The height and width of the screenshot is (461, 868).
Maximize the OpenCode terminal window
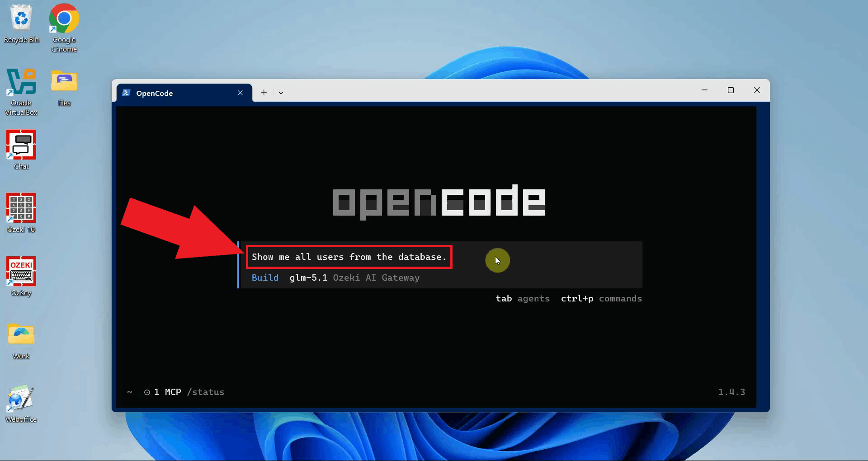point(731,90)
